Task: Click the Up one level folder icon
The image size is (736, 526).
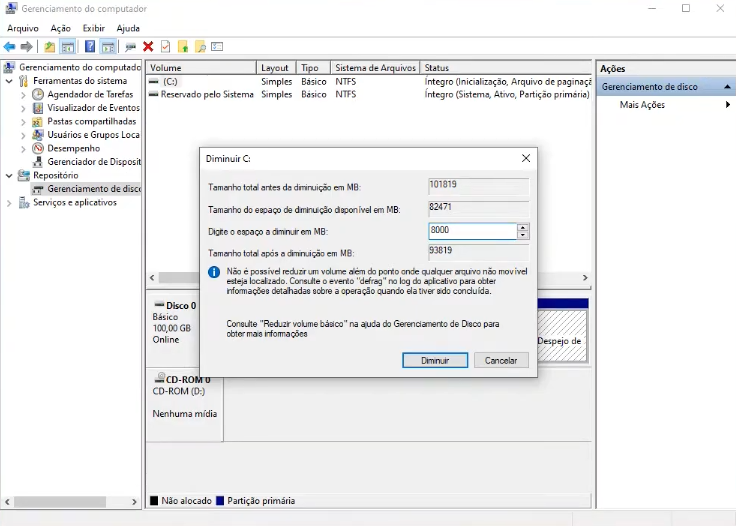Action: pyautogui.click(x=50, y=47)
